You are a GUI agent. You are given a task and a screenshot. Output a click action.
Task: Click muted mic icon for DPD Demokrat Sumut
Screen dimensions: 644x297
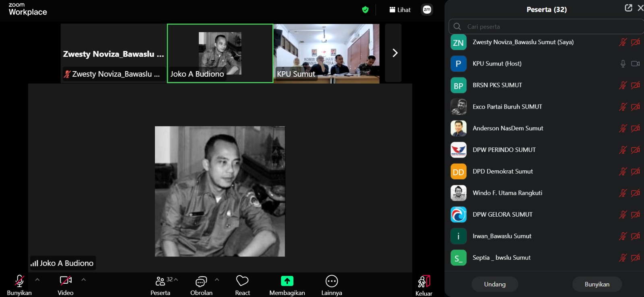click(623, 172)
